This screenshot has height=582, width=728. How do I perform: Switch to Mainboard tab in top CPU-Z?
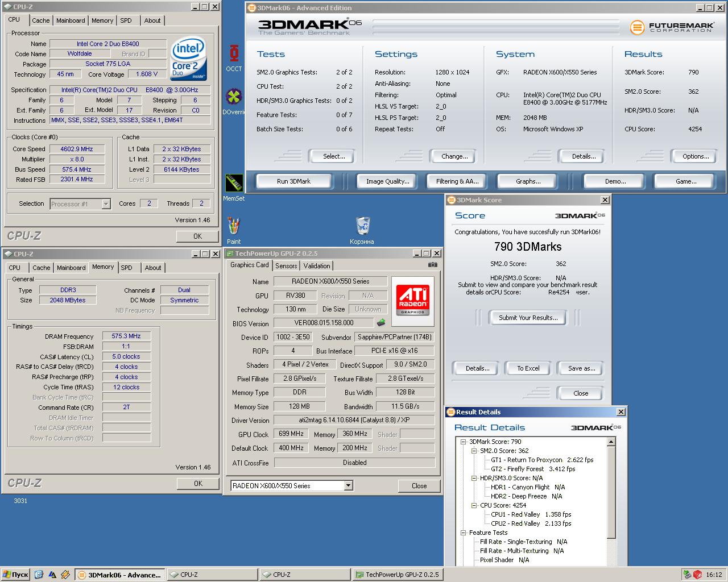click(x=71, y=20)
